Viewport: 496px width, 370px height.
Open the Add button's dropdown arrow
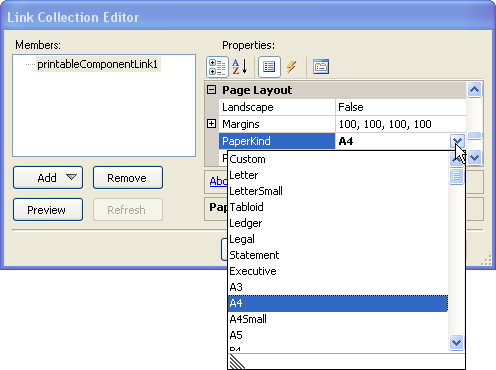click(x=71, y=177)
